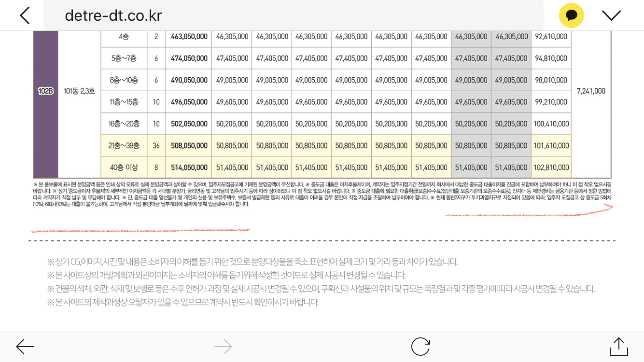The width and height of the screenshot is (644, 362).
Task: Tap the bottom forward arrow
Action: pos(223,346)
